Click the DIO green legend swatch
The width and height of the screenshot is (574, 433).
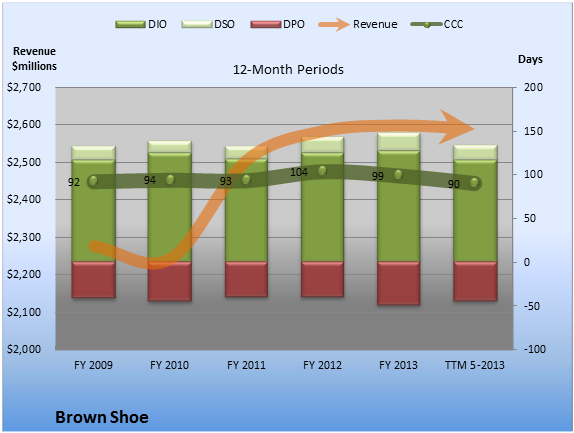(x=130, y=25)
